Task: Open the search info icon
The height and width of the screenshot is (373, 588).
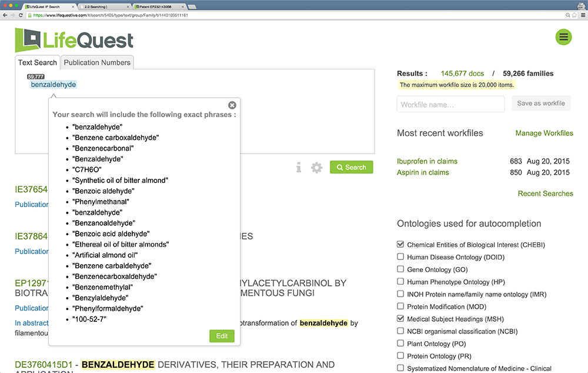Action: [299, 167]
